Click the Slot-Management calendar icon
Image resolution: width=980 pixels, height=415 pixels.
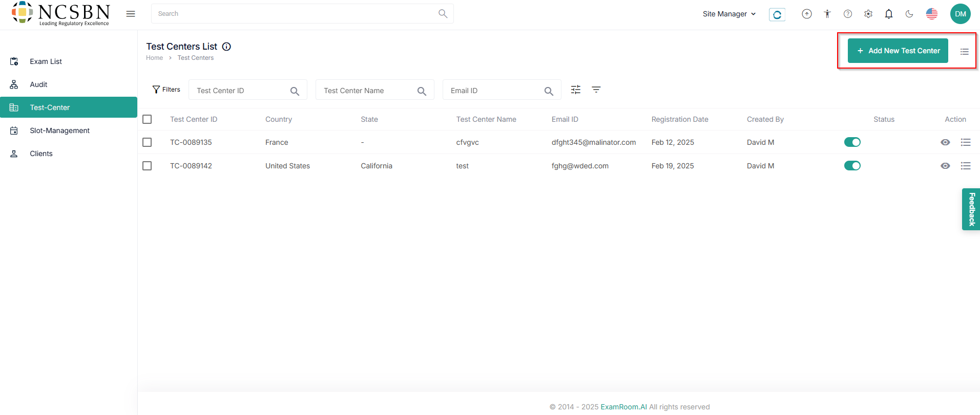14,130
